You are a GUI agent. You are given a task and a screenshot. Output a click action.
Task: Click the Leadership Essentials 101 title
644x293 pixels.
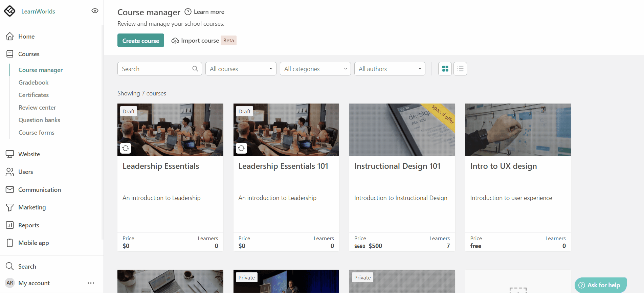click(x=283, y=166)
